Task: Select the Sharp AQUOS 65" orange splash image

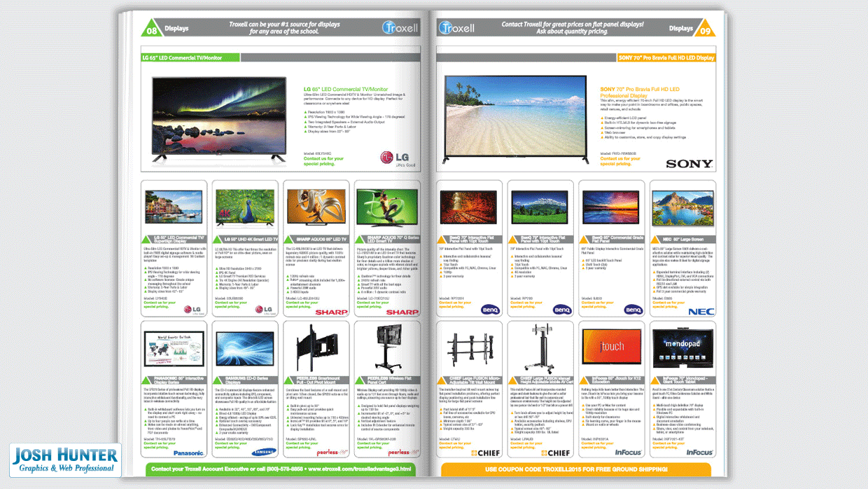Action: (x=316, y=206)
